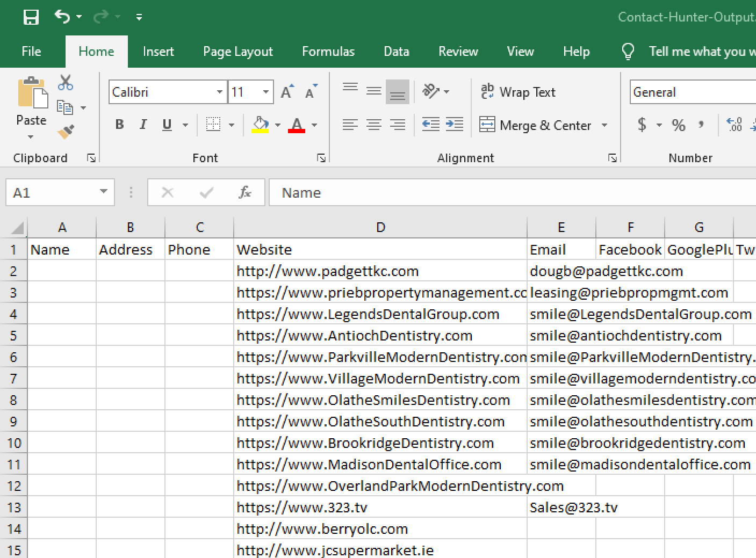Increase decimal places icon
Image resolution: width=756 pixels, height=558 pixels.
[x=734, y=125]
